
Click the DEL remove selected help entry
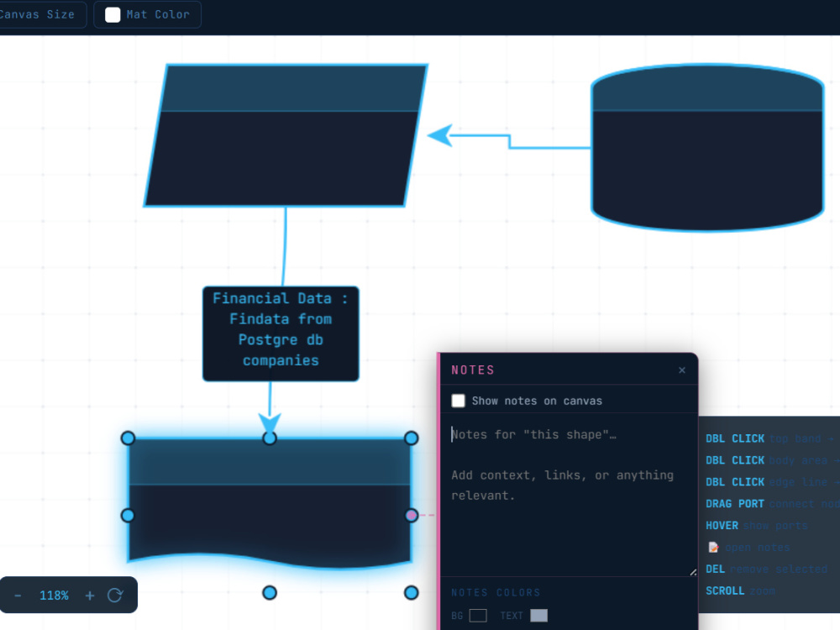pyautogui.click(x=766, y=569)
